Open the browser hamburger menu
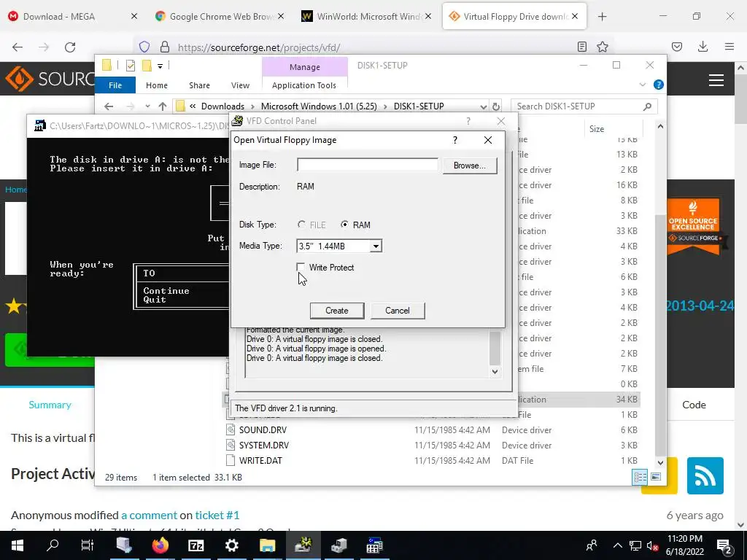Screen dimensions: 747x560 729,47
